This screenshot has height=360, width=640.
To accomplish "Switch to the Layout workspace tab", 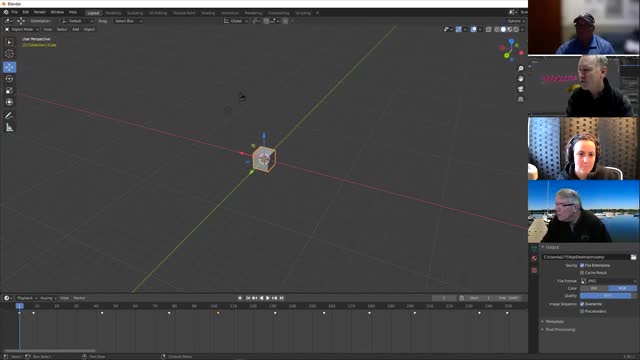I will point(93,13).
